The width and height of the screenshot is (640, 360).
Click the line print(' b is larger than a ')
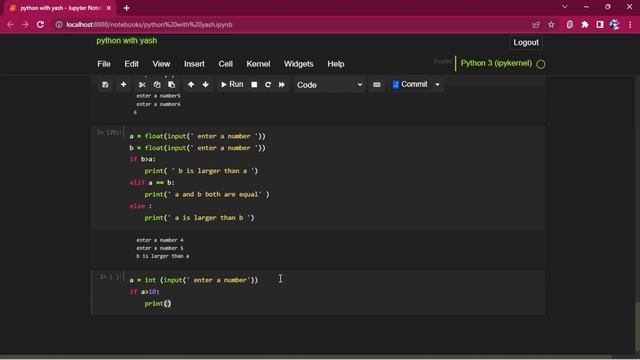[x=201, y=171]
